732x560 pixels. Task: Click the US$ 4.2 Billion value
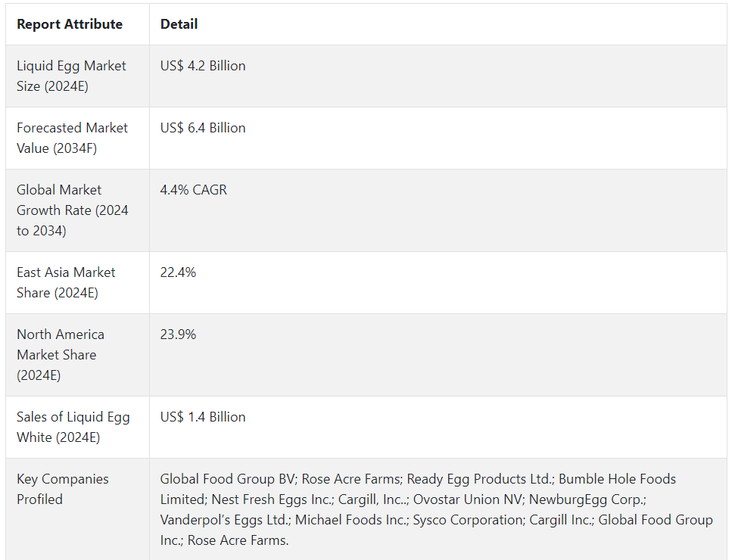point(203,66)
